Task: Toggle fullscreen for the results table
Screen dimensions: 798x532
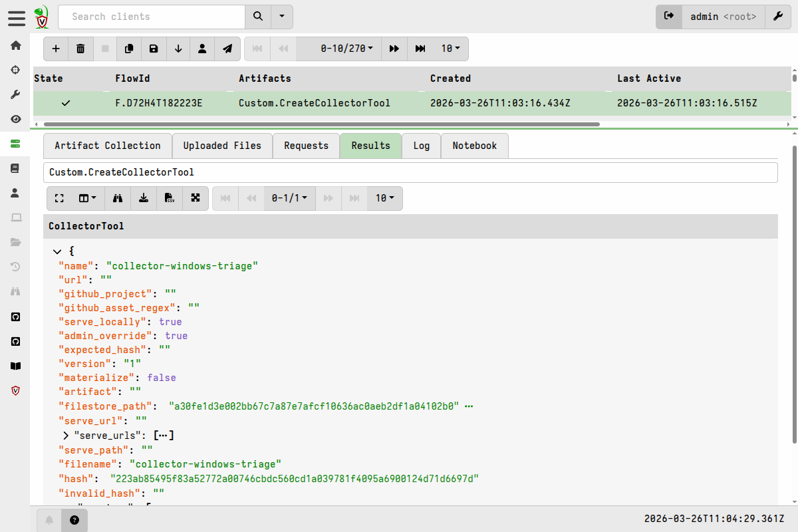Action: (x=59, y=198)
